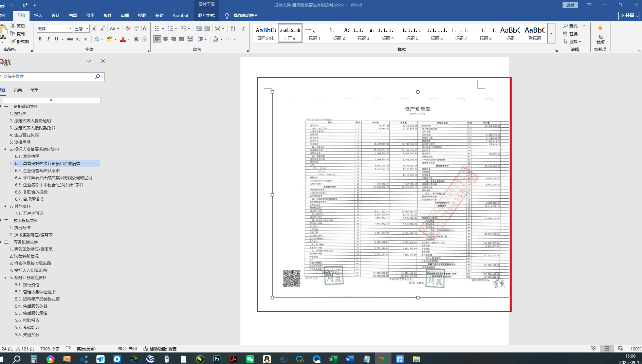
Task: Apply the yellow text highlight color
Action: 109,39
